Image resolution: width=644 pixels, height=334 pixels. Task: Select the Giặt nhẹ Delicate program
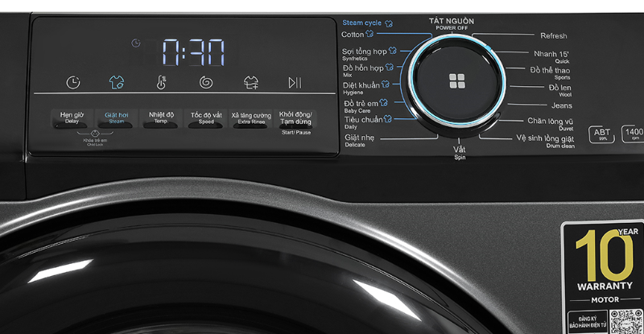[x=359, y=141]
